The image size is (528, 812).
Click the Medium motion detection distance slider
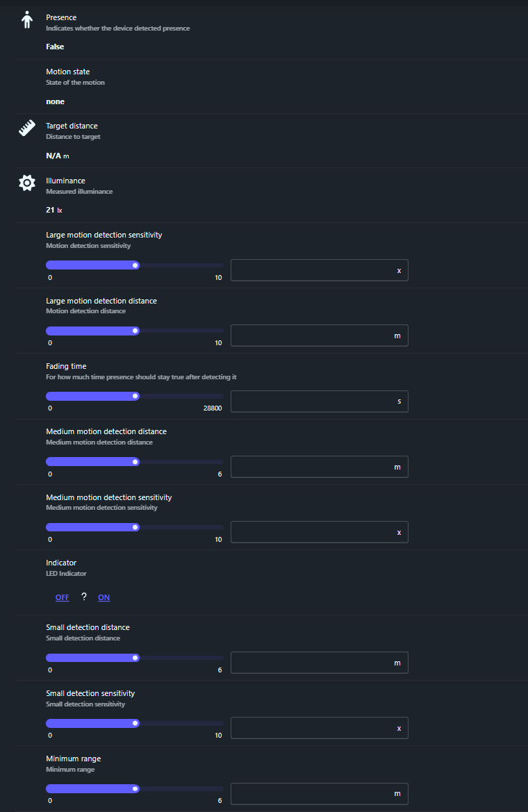(x=135, y=462)
